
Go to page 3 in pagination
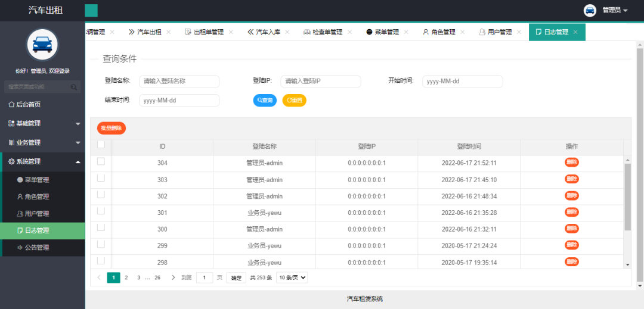tap(139, 277)
